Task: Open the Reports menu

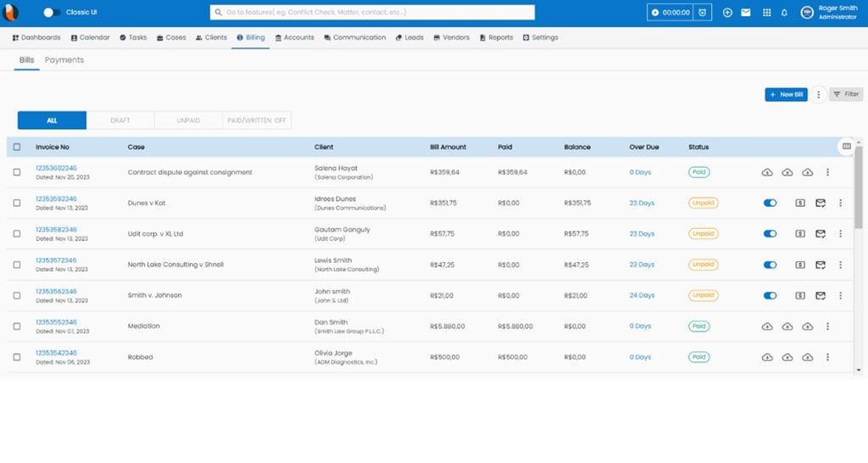Action: (x=496, y=37)
